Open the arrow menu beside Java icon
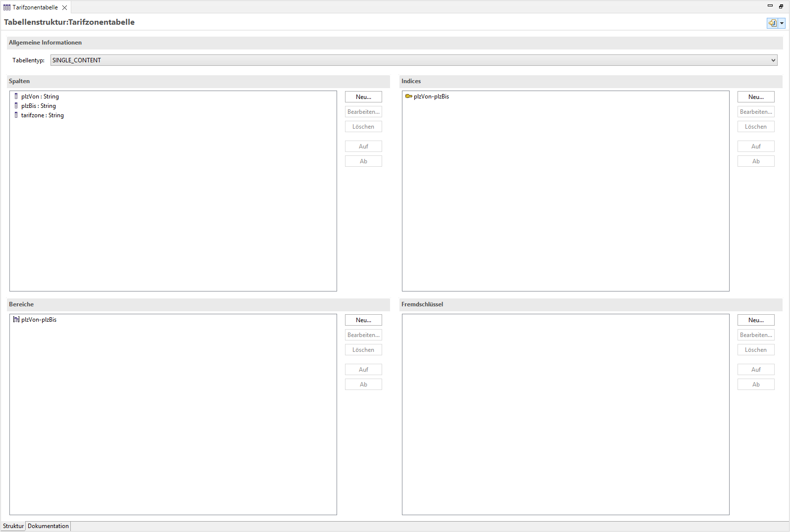The width and height of the screenshot is (790, 532). pos(782,23)
